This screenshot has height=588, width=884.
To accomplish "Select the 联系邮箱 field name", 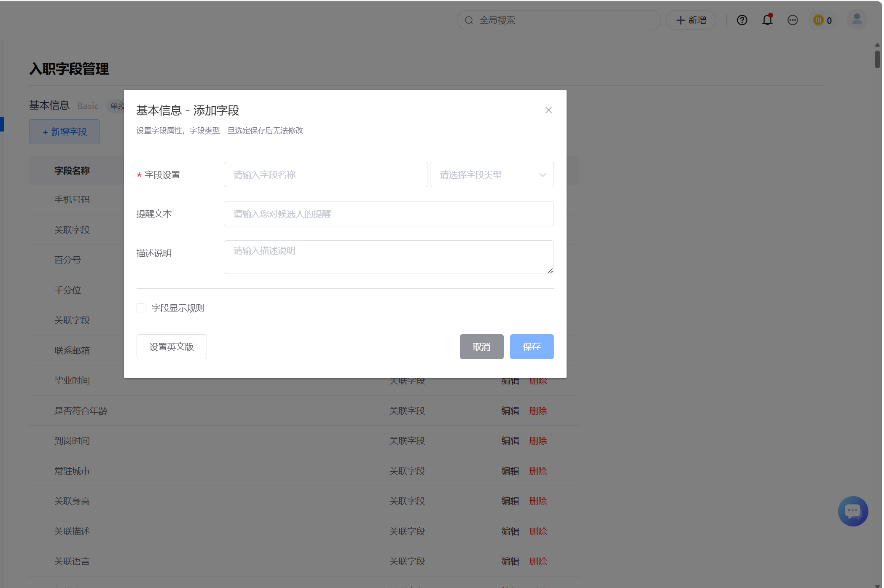I will coord(72,350).
